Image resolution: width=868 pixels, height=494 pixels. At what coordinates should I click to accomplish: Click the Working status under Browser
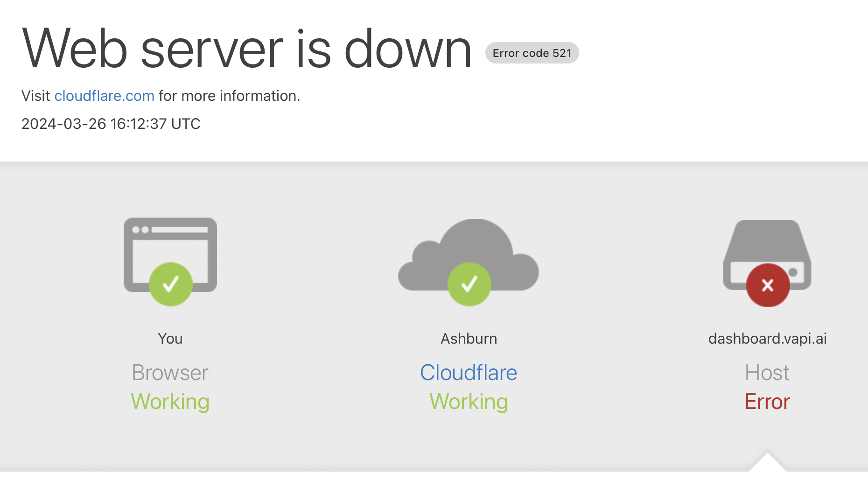(170, 402)
